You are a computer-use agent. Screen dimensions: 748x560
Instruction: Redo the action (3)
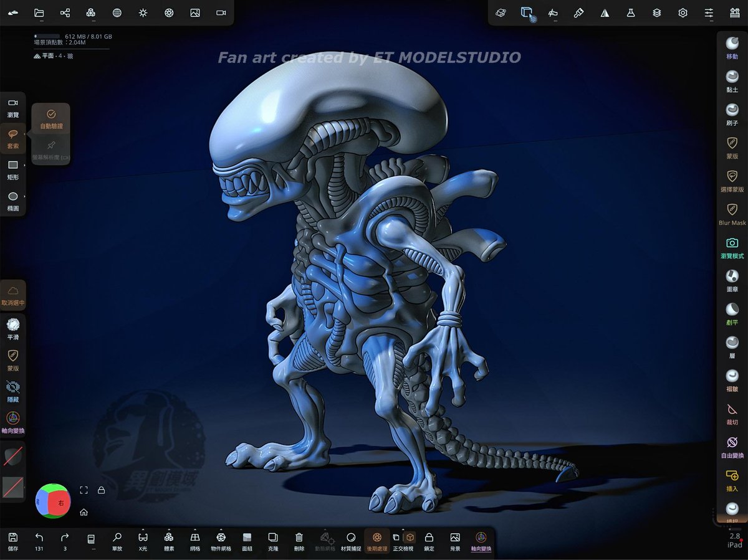coord(65,541)
